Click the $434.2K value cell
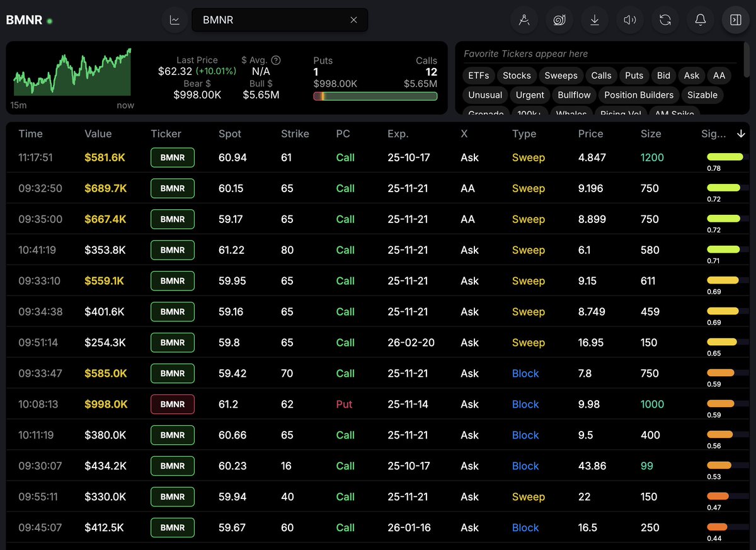Image resolution: width=756 pixels, height=550 pixels. (x=106, y=466)
